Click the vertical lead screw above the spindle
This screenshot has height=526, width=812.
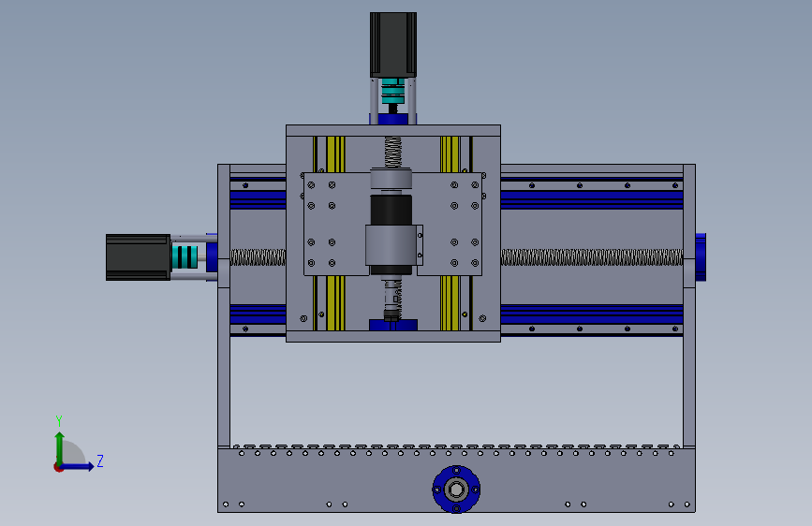coord(392,152)
